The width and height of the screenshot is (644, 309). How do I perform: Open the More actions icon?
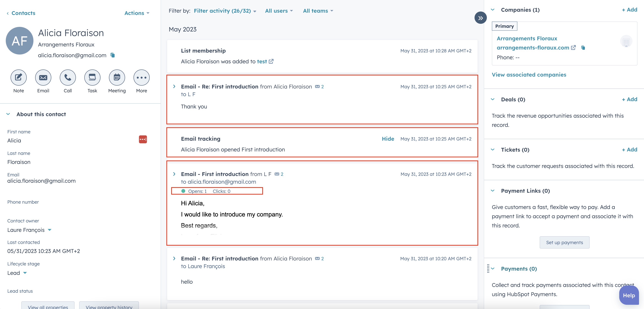tap(141, 77)
